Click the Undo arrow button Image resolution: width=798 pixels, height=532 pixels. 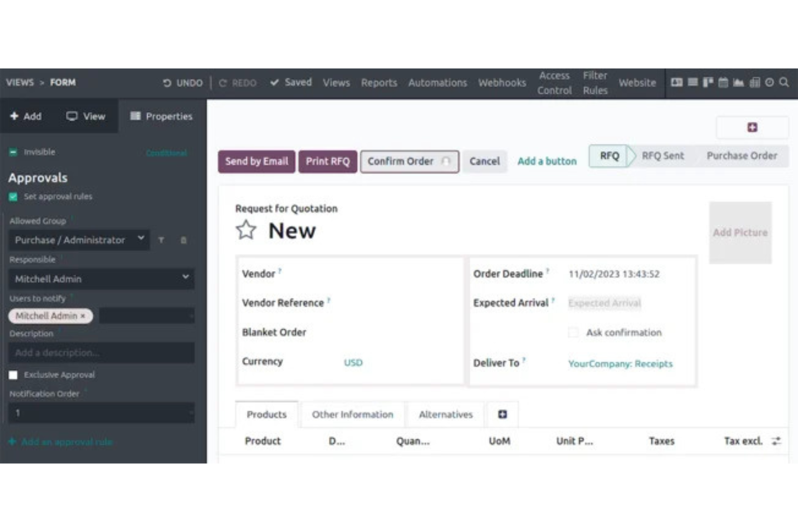[x=182, y=82]
